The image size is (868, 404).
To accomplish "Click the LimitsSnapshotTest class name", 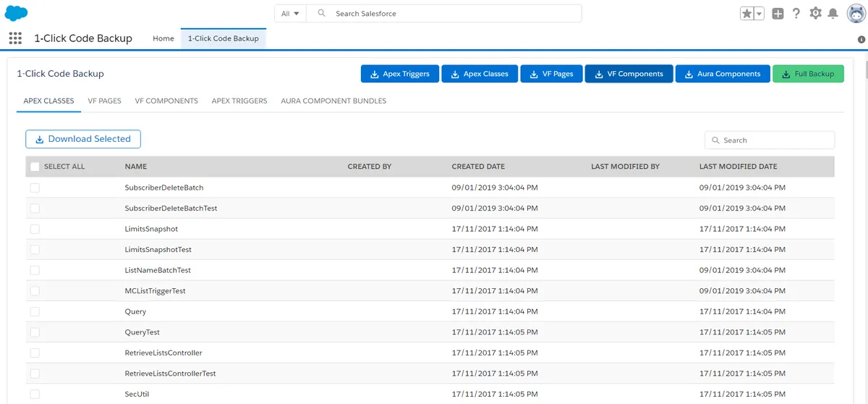I will (x=158, y=250).
